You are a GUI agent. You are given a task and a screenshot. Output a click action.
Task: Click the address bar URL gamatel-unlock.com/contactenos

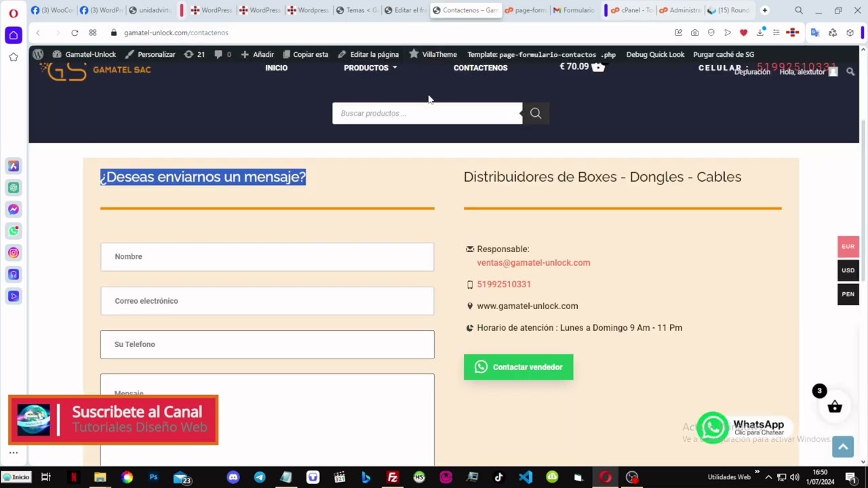click(x=176, y=33)
